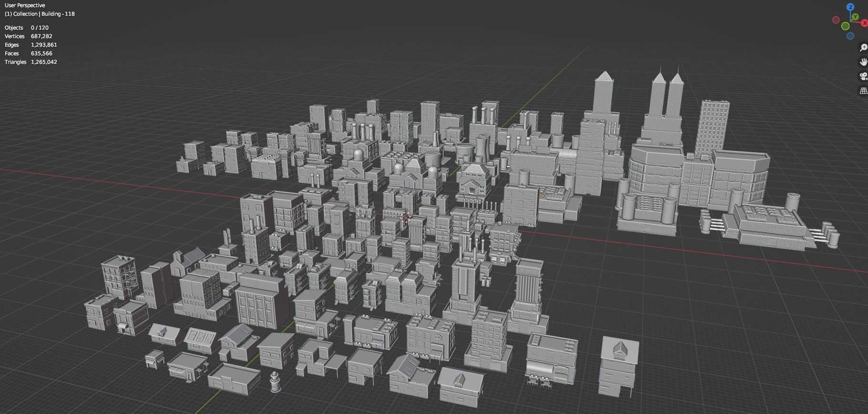Click the '(1) Collection | Building - 118' text
The width and height of the screenshot is (868, 414).
[x=40, y=14]
